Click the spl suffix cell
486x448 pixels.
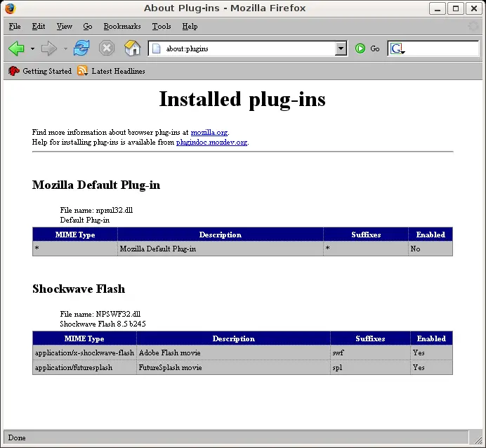click(370, 367)
